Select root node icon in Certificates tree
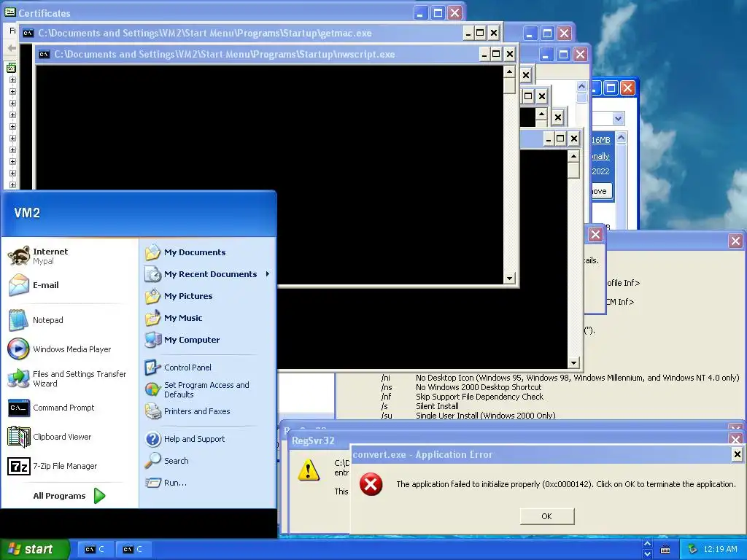The image size is (747, 560). (x=12, y=68)
